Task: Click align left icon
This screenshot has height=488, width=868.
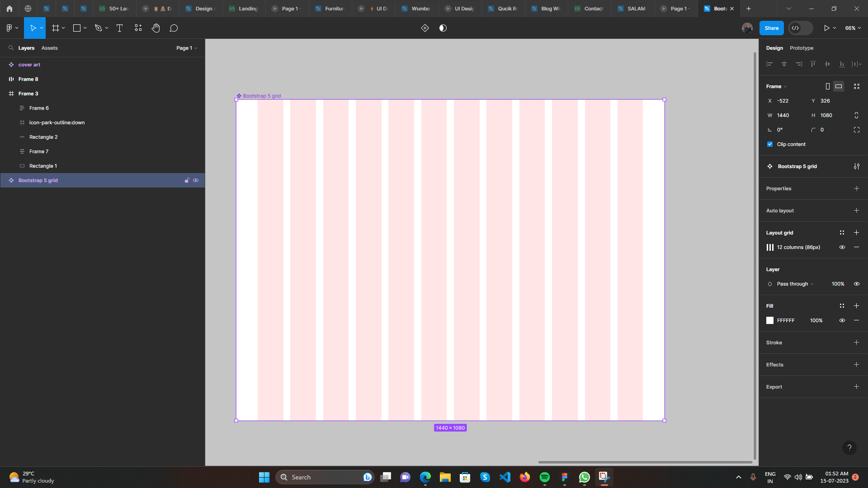Action: pos(769,64)
